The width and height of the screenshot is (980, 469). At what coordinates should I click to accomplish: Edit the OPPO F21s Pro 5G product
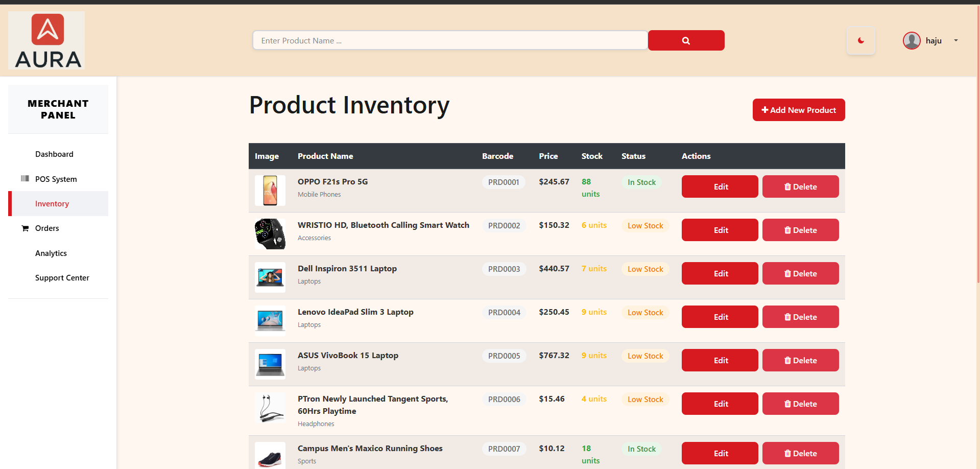(x=720, y=186)
